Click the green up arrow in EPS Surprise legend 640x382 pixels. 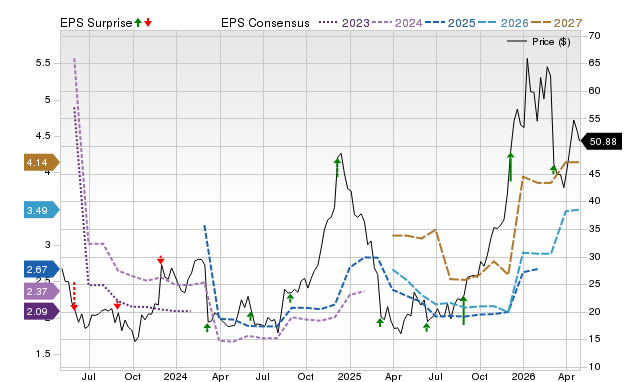[138, 23]
